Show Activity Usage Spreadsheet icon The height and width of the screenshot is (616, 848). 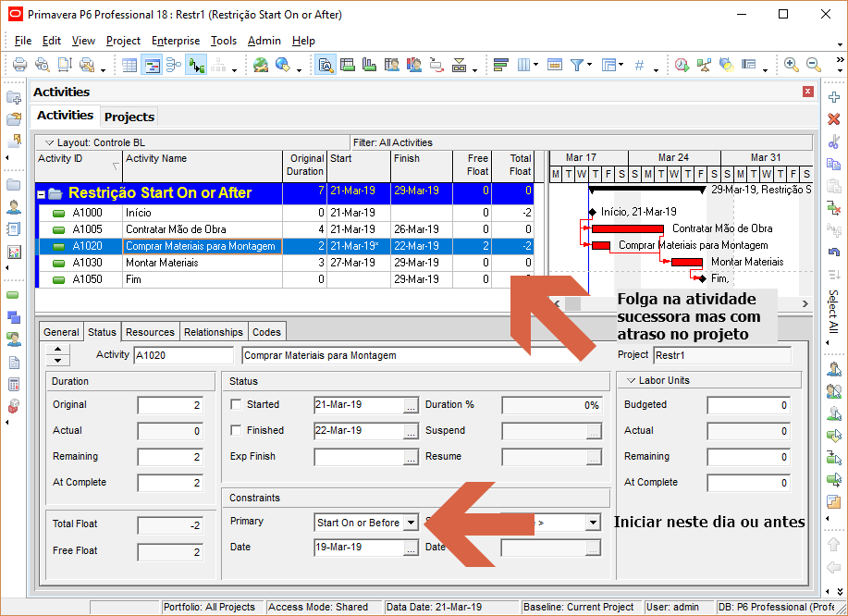pos(348,66)
